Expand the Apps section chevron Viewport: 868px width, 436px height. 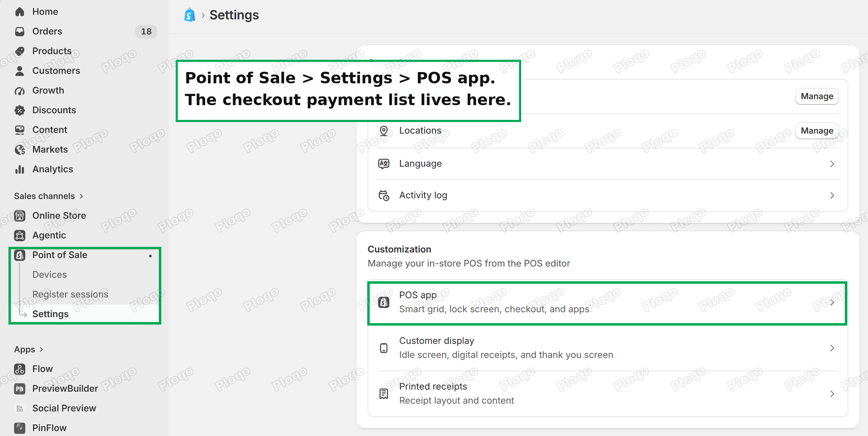[x=41, y=350]
